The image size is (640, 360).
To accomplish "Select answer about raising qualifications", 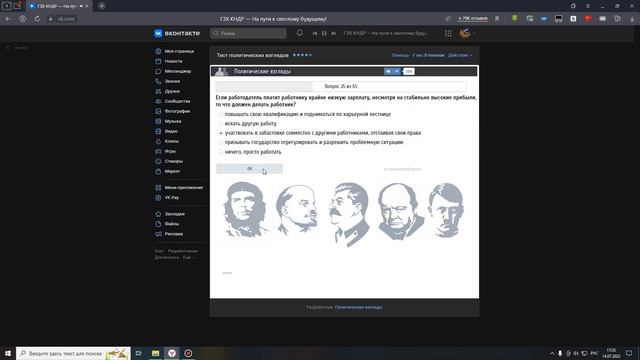I will click(220, 115).
